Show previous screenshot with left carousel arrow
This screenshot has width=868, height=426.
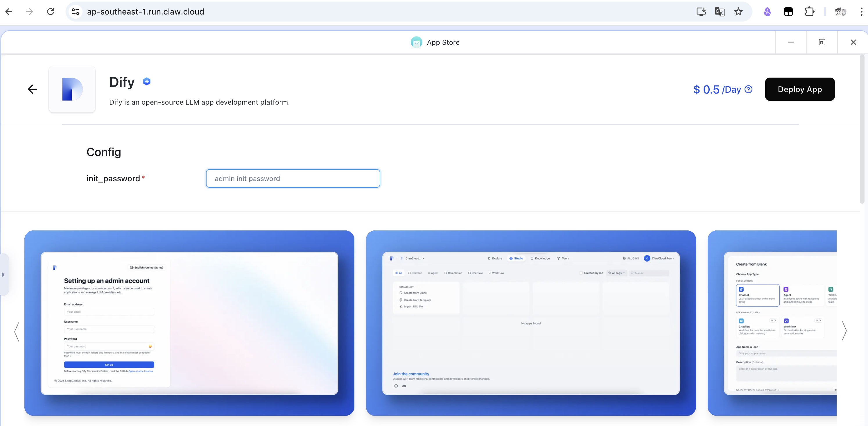[x=17, y=332]
